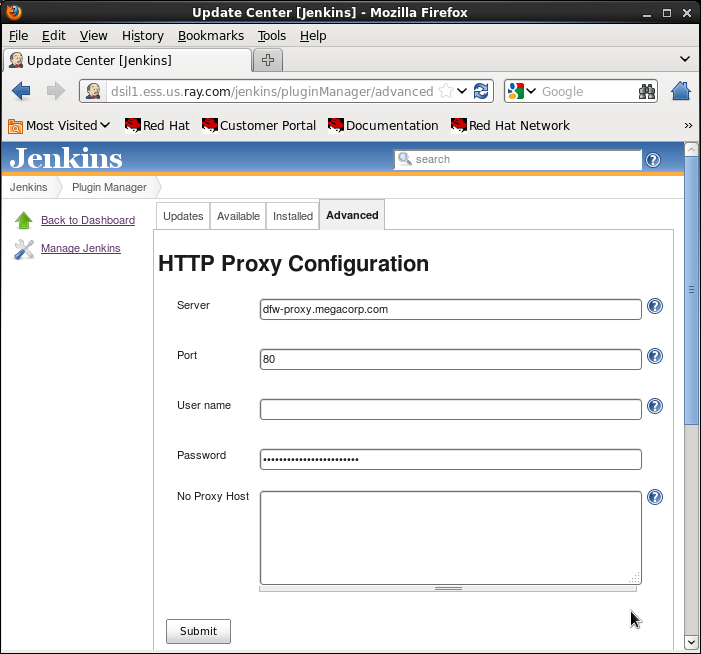This screenshot has width=701, height=654.
Task: Click the help icon beside Port field
Action: [x=655, y=356]
